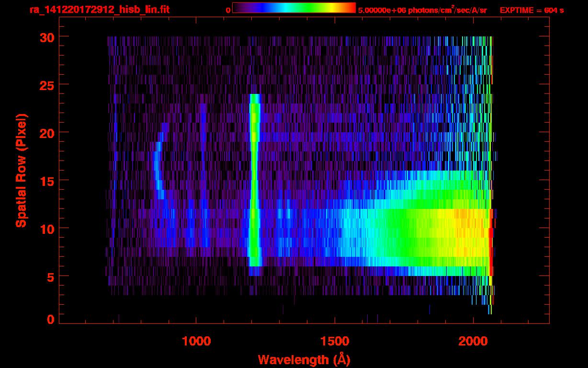Click the x-axis tick label 1000
The height and width of the screenshot is (368, 588).
point(196,341)
